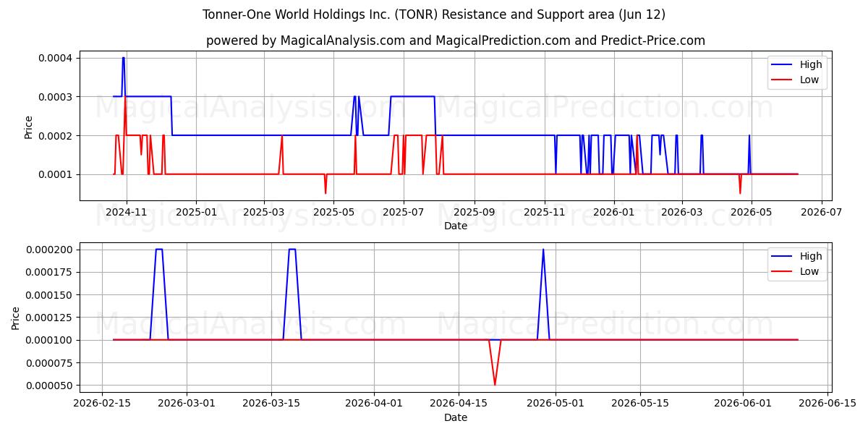Click the 2025-01 x-axis tick label
This screenshot has width=868, height=434.
coord(196,212)
